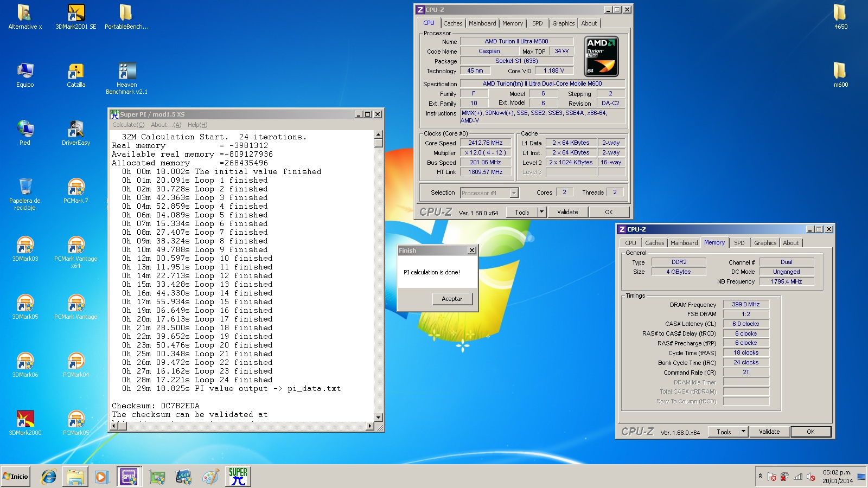Select the PCMark 7 shortcut
This screenshot has height=488, width=868.
76,191
